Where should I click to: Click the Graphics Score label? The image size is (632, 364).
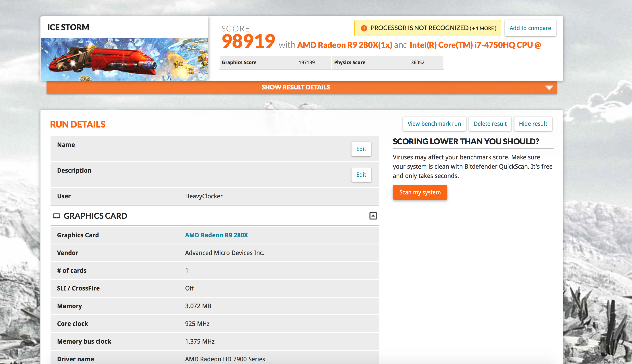click(x=239, y=62)
